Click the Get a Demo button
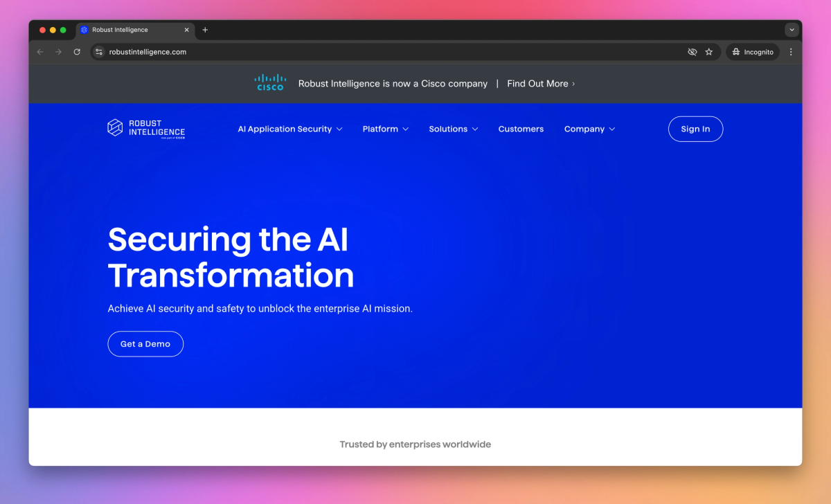 (x=145, y=344)
